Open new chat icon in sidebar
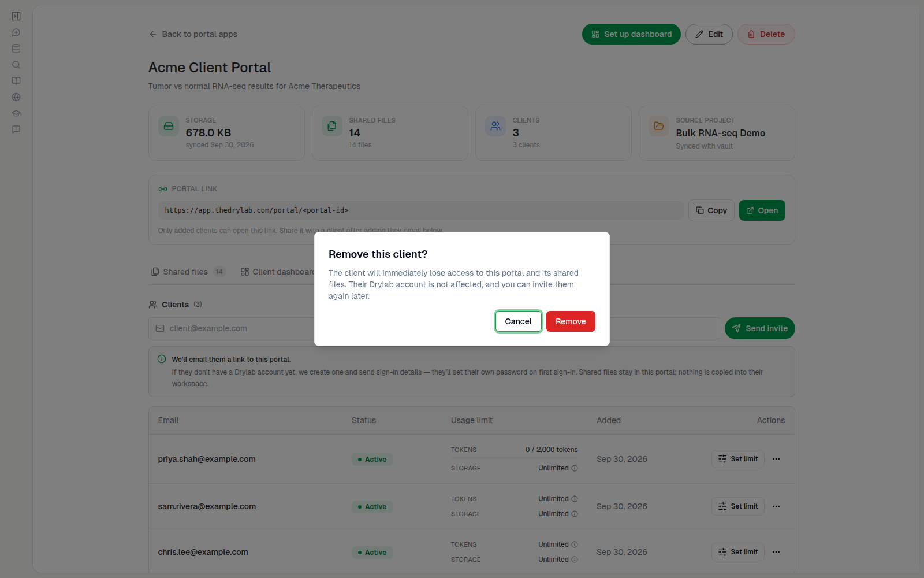 click(x=16, y=32)
